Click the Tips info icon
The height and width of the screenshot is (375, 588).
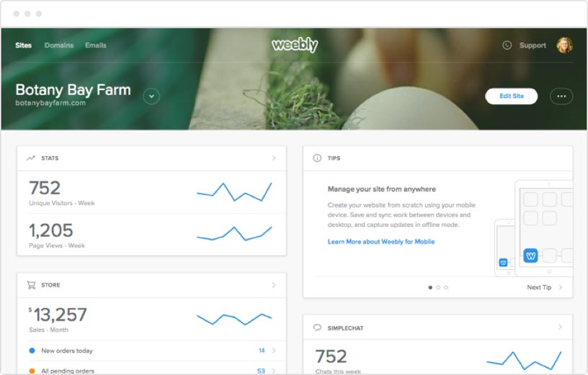tap(317, 158)
